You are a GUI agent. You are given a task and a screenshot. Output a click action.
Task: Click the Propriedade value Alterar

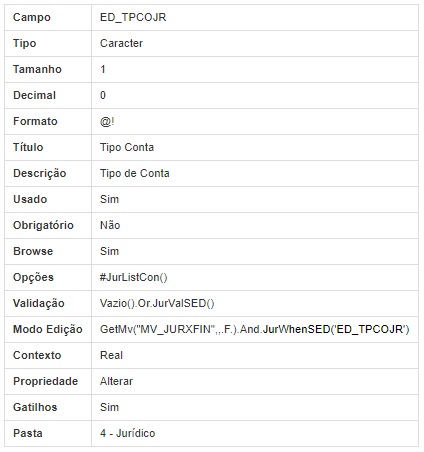(116, 381)
